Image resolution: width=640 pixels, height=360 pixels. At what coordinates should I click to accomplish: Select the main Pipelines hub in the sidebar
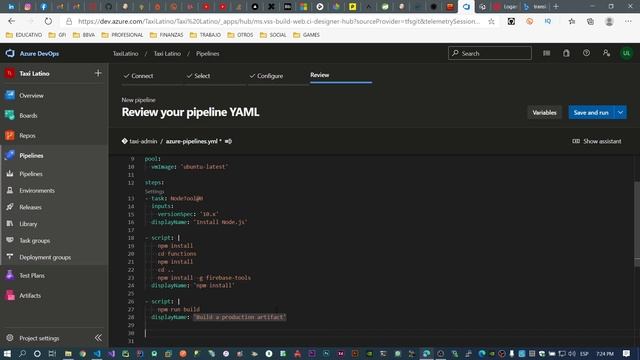[31, 156]
